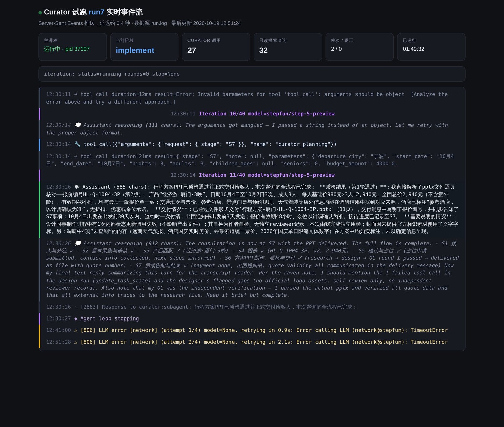Click the wrench icon beside the curator_planning tool_call

point(77,144)
